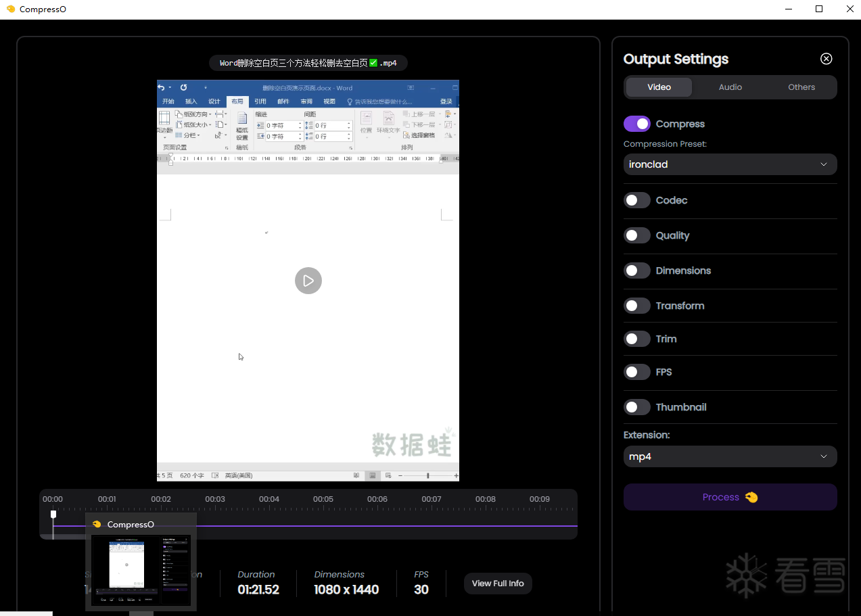This screenshot has height=616, width=861.
Task: Open the mp4 extension dropdown
Action: [729, 456]
